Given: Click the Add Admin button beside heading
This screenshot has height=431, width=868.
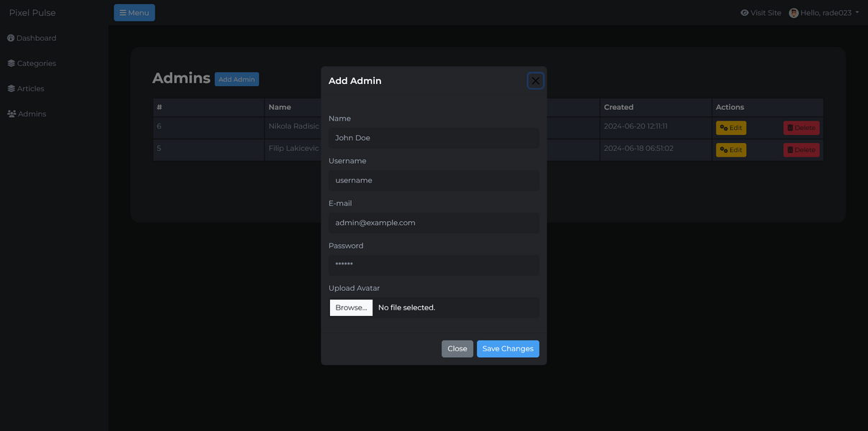Looking at the screenshot, I should (x=237, y=80).
